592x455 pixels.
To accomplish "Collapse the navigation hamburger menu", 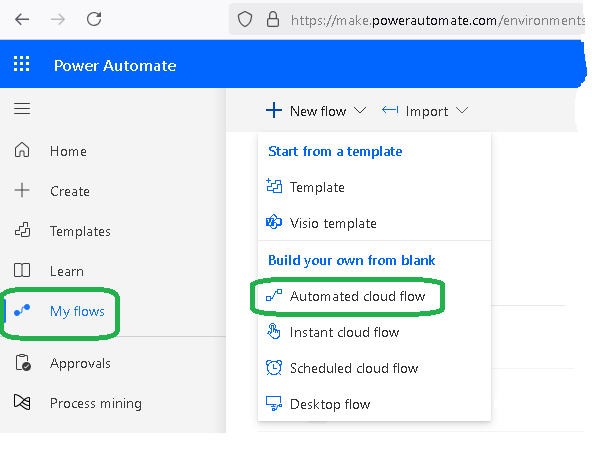I will (x=22, y=109).
